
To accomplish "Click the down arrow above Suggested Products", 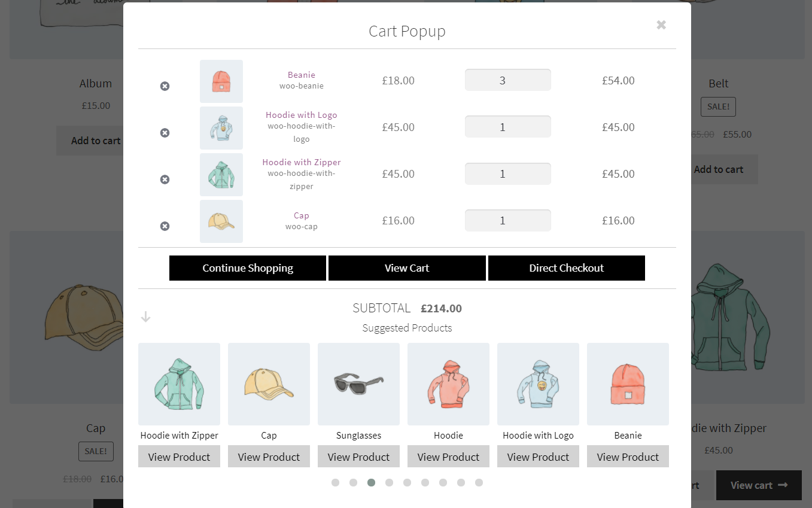I will (x=145, y=316).
